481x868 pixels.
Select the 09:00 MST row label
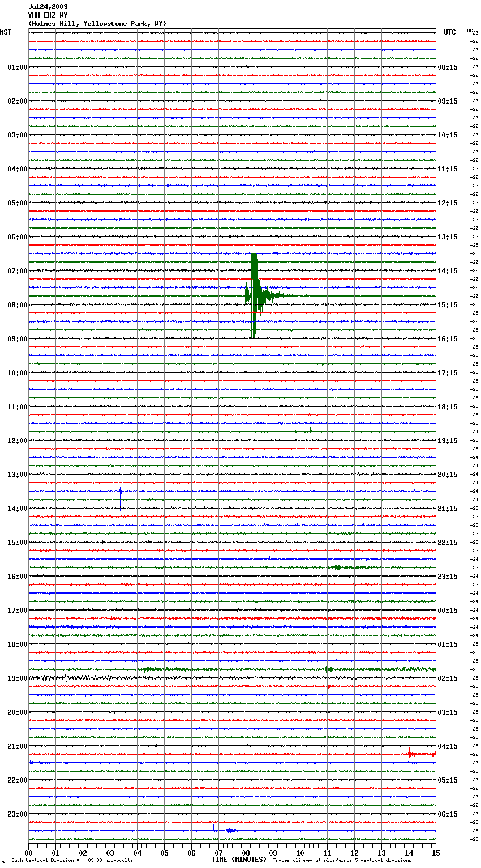click(x=18, y=338)
